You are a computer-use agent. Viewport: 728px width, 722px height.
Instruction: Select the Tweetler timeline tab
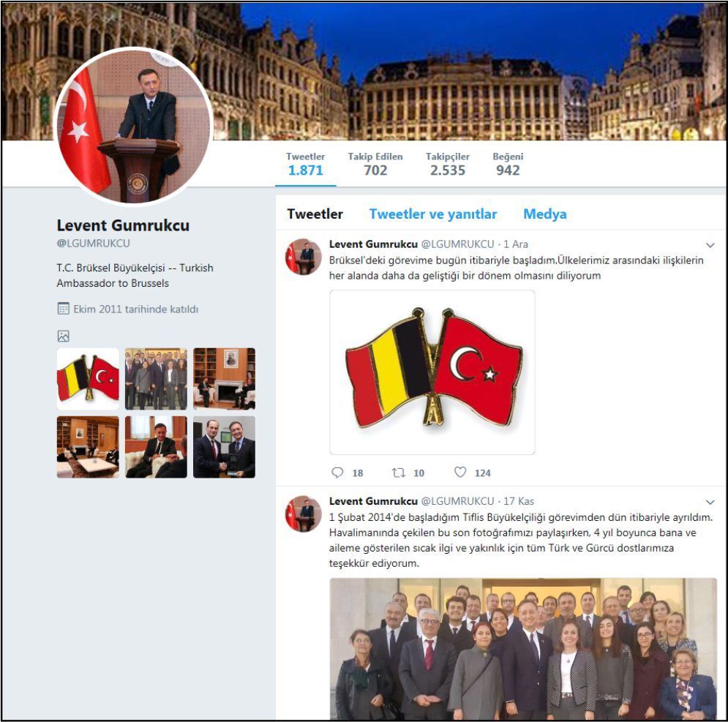315,214
